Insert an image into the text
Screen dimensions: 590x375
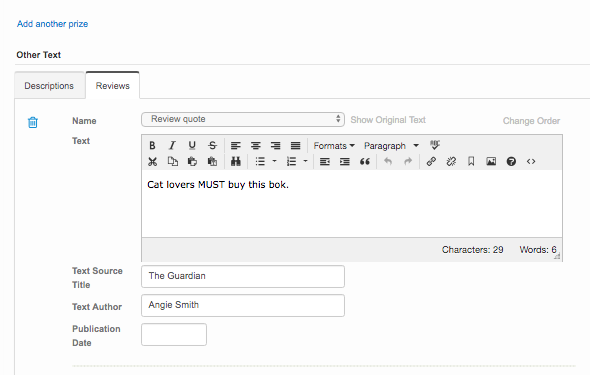[x=491, y=161]
